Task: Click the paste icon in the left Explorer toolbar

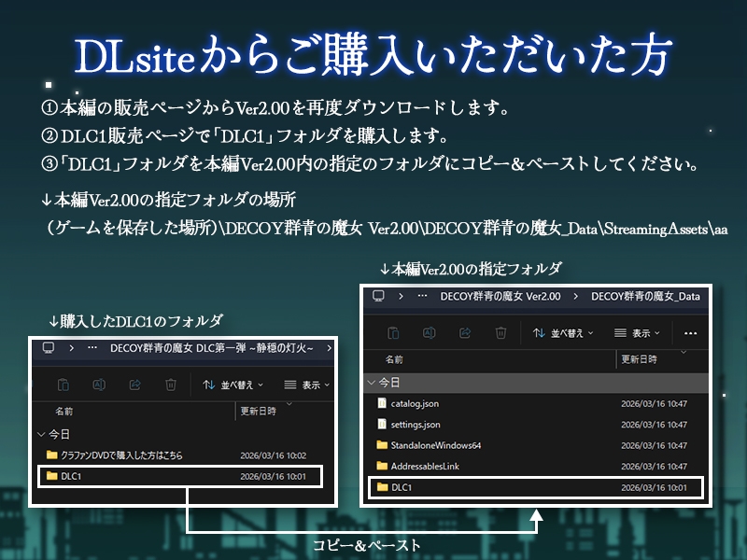Action: pyautogui.click(x=63, y=384)
